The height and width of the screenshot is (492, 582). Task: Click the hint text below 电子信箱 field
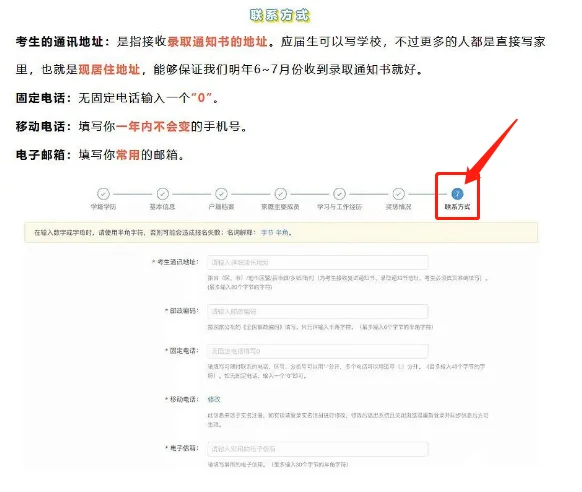pos(278,465)
